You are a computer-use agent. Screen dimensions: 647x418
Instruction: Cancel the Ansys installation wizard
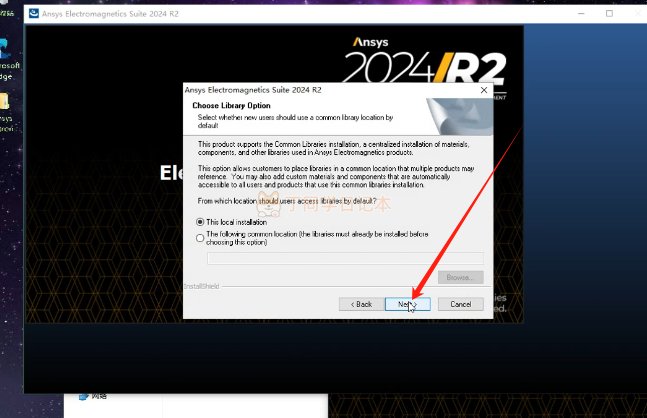click(460, 304)
